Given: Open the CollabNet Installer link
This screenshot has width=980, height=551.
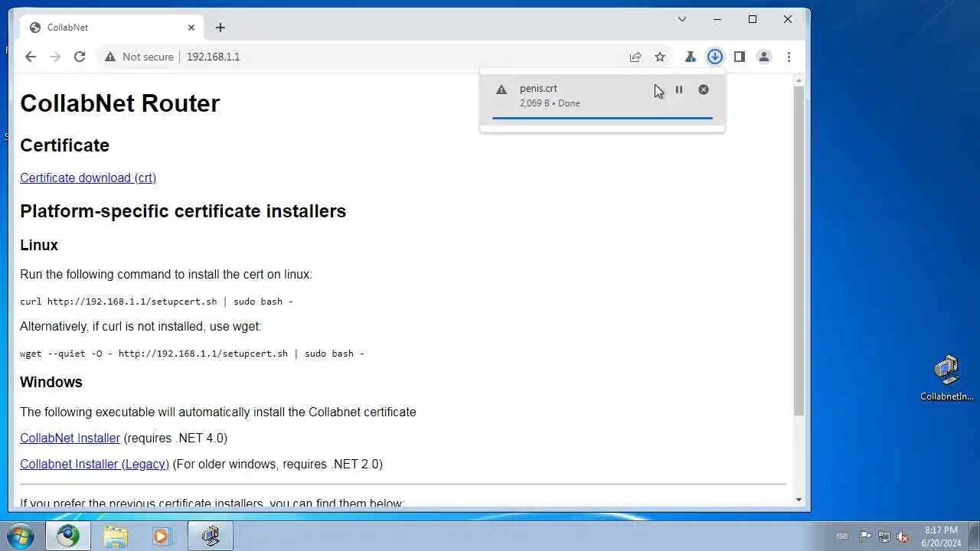Looking at the screenshot, I should pyautogui.click(x=70, y=438).
